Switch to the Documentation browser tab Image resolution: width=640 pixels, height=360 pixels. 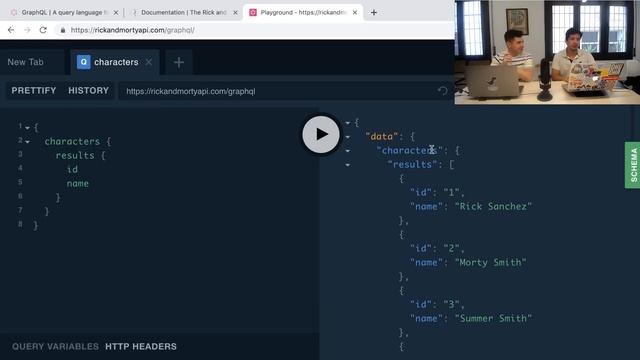pos(184,13)
